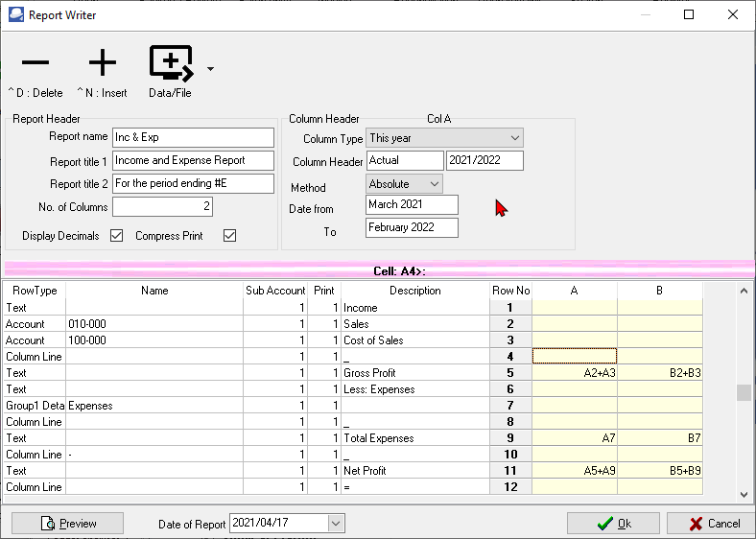Click the Gross Profit description cell
The width and height of the screenshot is (756, 539).
[x=415, y=373]
